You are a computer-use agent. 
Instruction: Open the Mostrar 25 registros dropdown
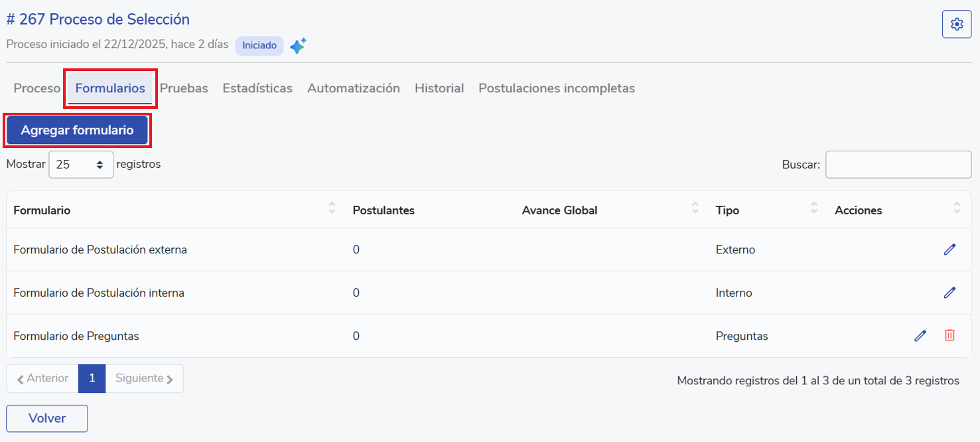pyautogui.click(x=81, y=165)
